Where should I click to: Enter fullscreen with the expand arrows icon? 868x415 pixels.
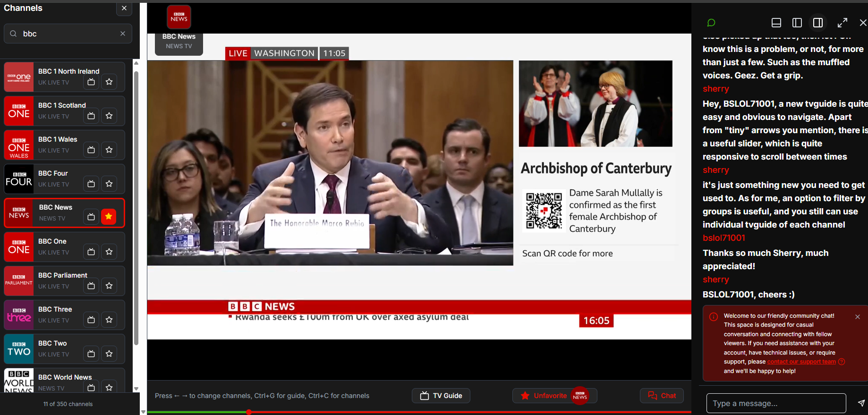click(842, 23)
